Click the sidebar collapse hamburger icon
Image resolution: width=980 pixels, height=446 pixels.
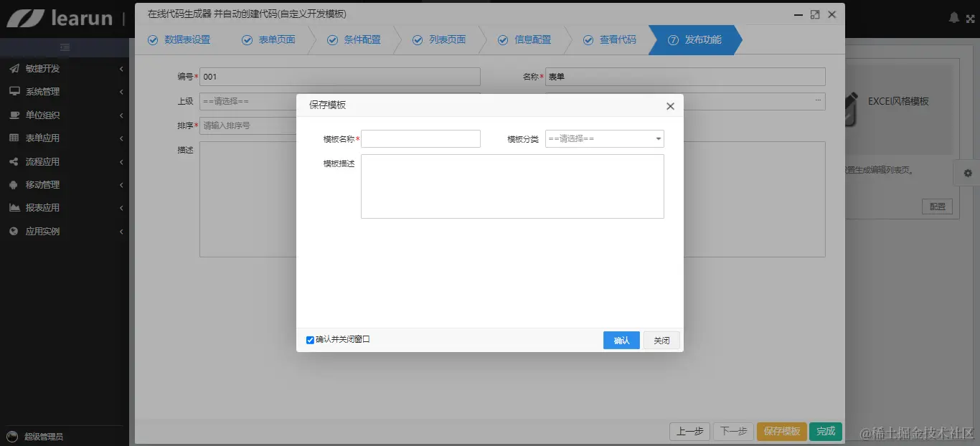tap(65, 46)
